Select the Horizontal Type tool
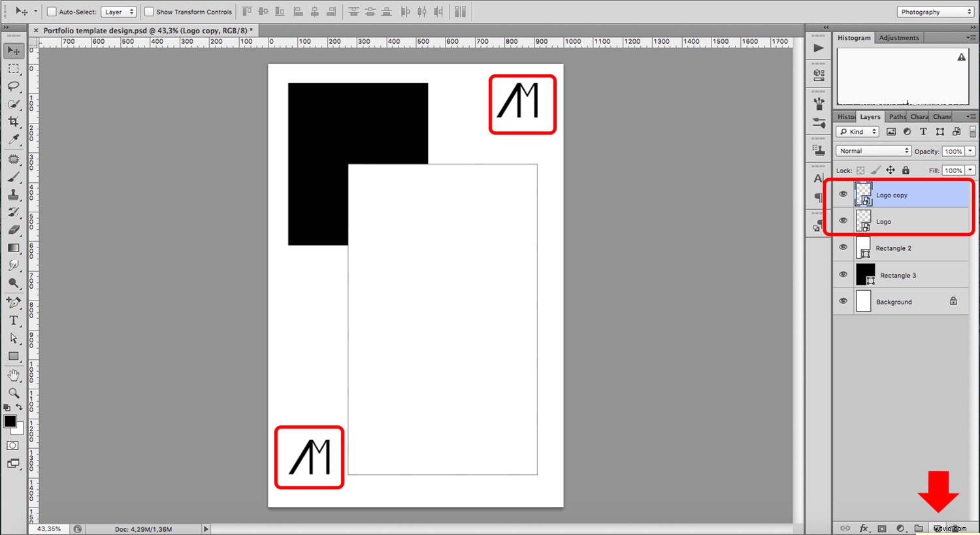The width and height of the screenshot is (980, 535). point(13,320)
